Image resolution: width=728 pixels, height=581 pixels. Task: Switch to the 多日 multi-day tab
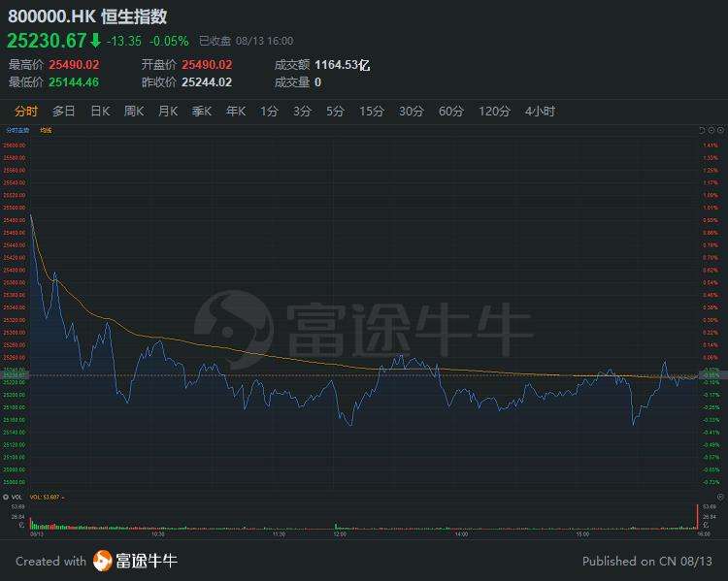(x=63, y=112)
